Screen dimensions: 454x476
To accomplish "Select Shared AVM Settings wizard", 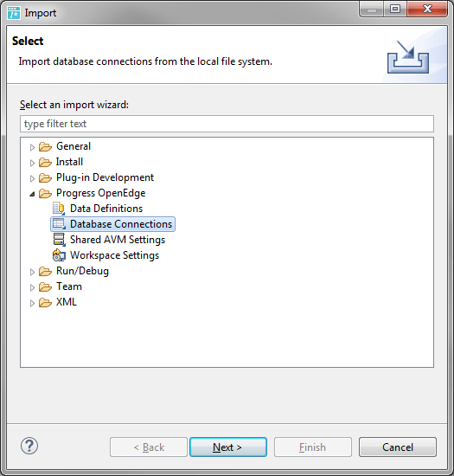I will click(118, 240).
